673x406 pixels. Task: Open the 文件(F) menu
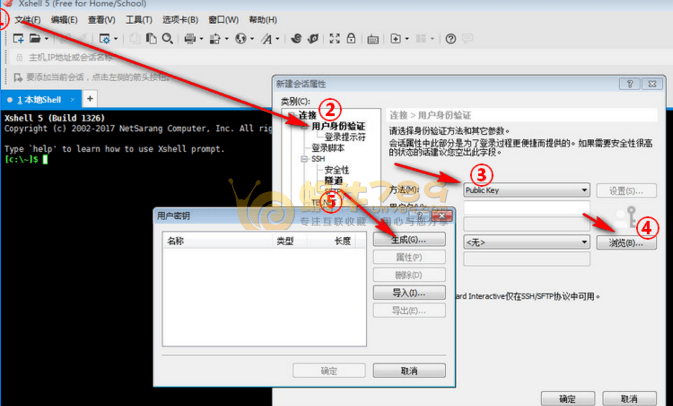pos(28,20)
